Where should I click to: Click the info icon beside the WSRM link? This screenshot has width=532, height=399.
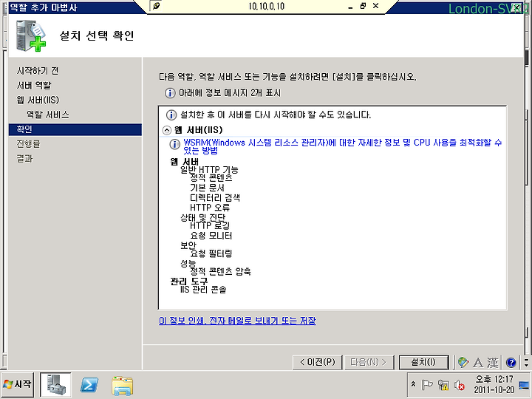click(x=174, y=144)
